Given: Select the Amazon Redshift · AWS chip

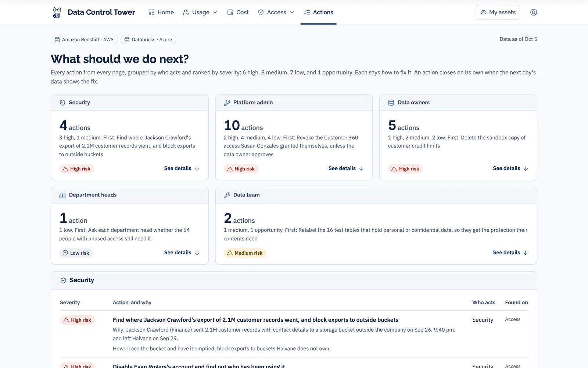Looking at the screenshot, I should point(84,40).
